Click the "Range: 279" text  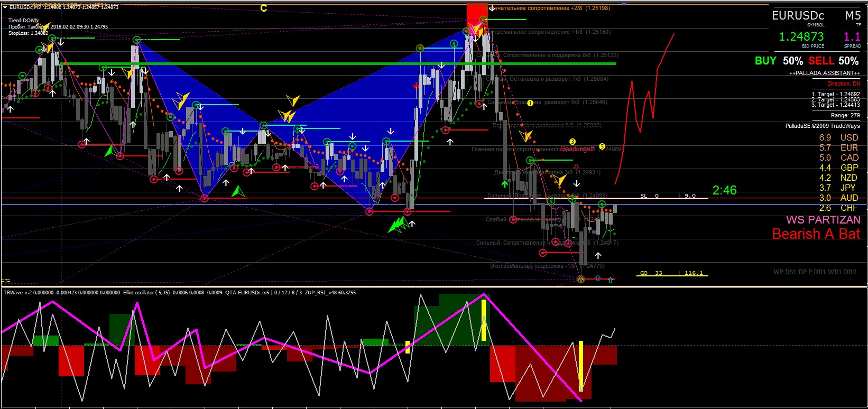(845, 115)
